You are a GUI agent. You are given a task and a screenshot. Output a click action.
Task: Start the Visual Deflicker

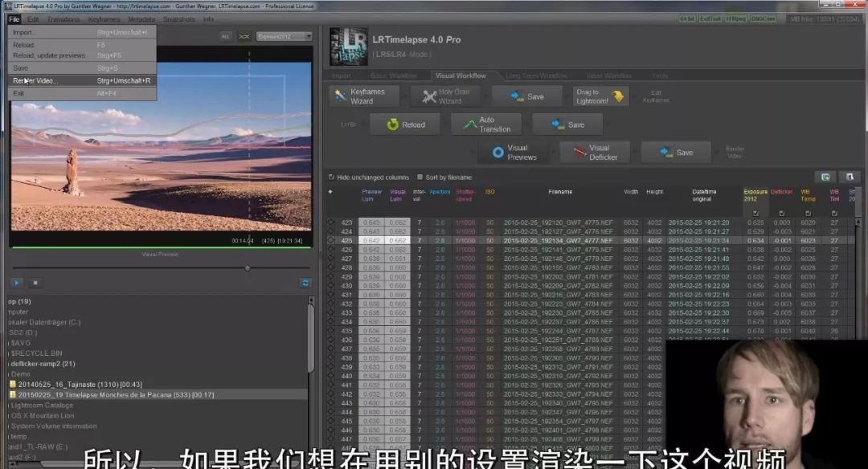pos(595,152)
